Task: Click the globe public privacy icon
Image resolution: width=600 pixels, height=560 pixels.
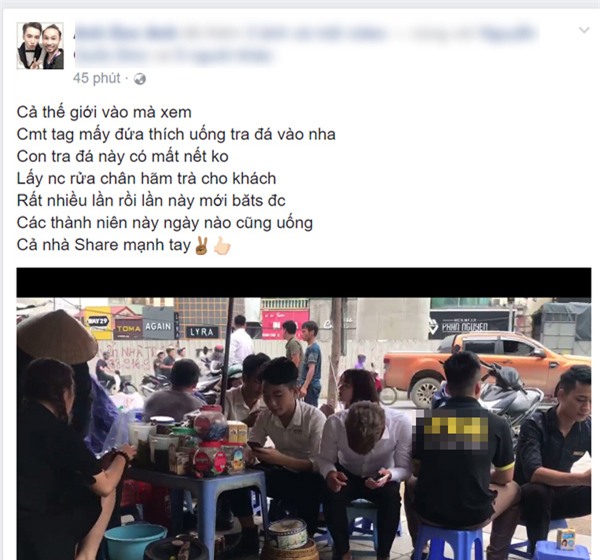Action: 140,79
